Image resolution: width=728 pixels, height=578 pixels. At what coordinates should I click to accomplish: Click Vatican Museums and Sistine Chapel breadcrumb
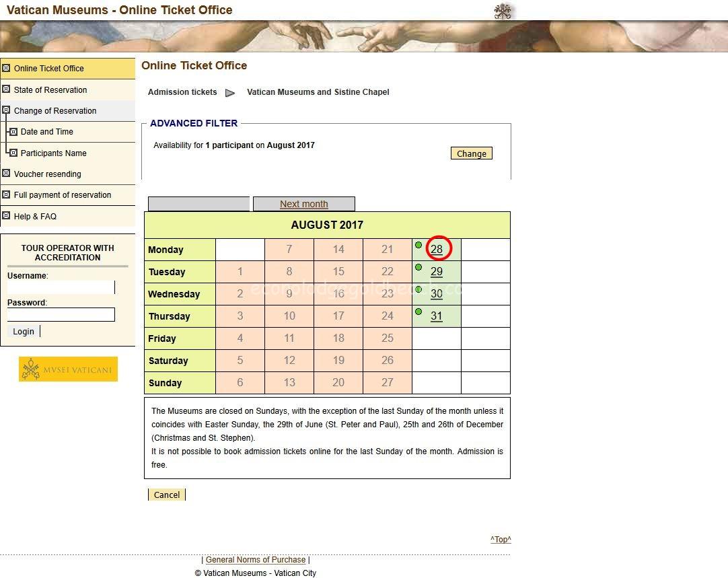tap(318, 92)
